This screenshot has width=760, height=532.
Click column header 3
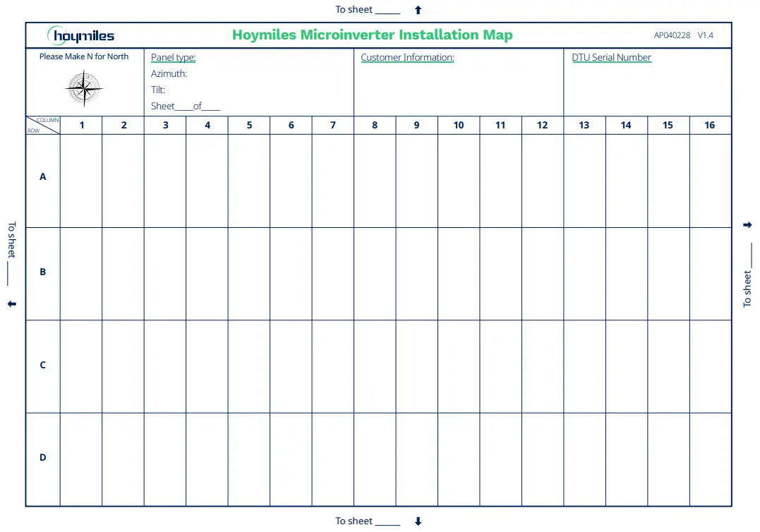165,125
